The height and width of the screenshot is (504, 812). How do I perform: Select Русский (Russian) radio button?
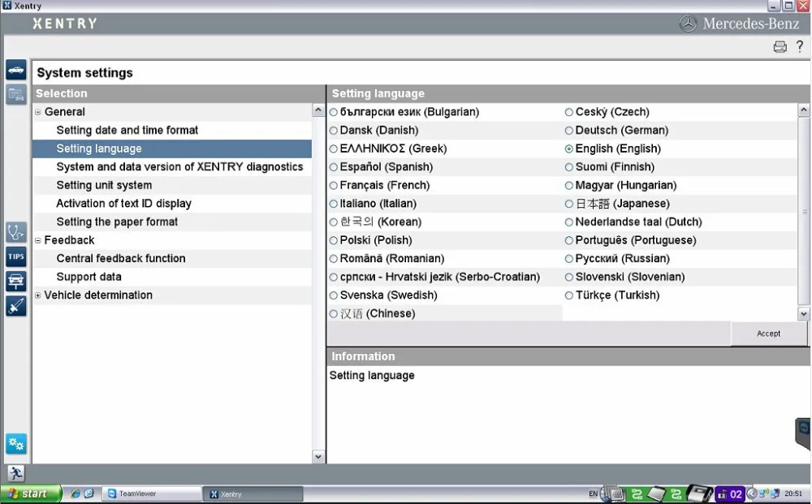pyautogui.click(x=568, y=259)
